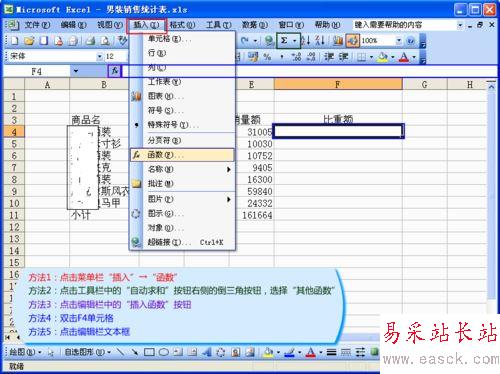Open the Borders dropdown arrow
The image size is (500, 374).
pos(371,57)
